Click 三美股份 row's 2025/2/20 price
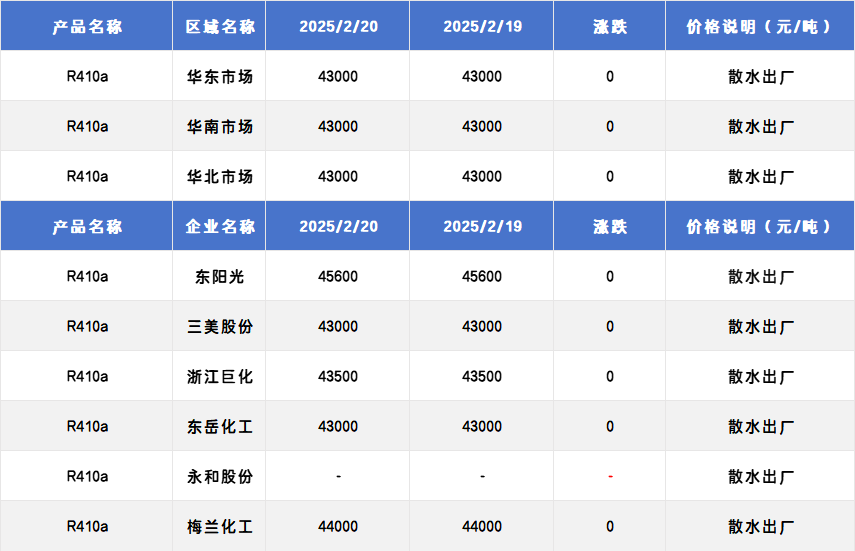This screenshot has width=855, height=551. pos(338,326)
